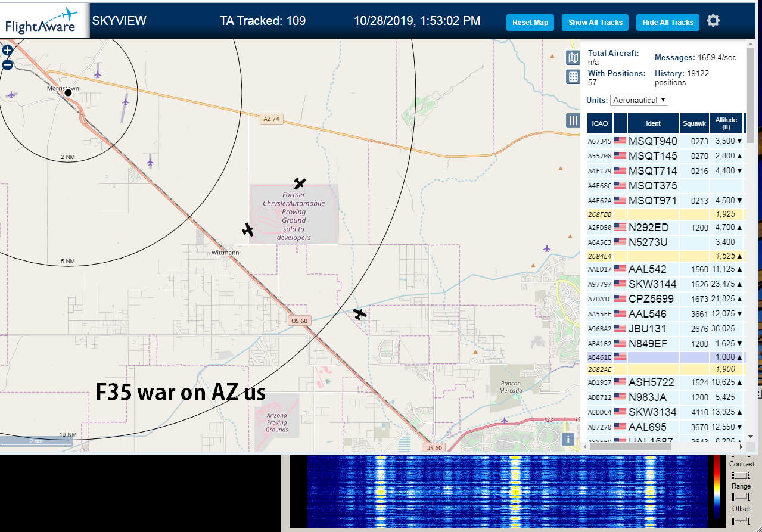This screenshot has width=762, height=532.
Task: Adjust the Offset slider in spectrum window
Action: tap(741, 520)
